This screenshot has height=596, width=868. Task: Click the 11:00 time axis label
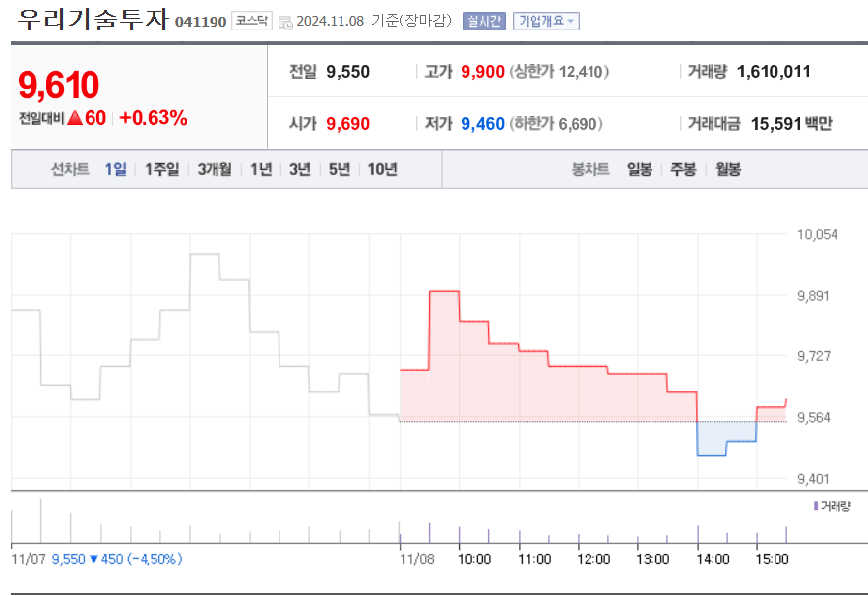tap(534, 559)
